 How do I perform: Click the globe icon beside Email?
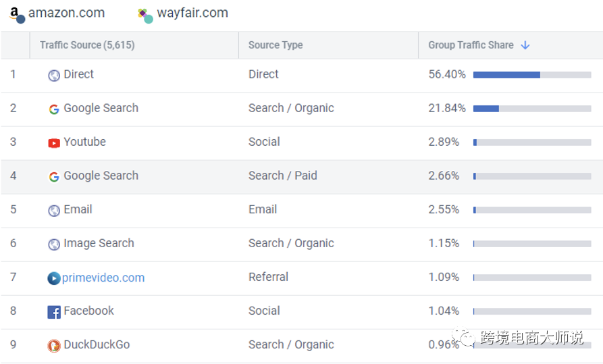[54, 210]
